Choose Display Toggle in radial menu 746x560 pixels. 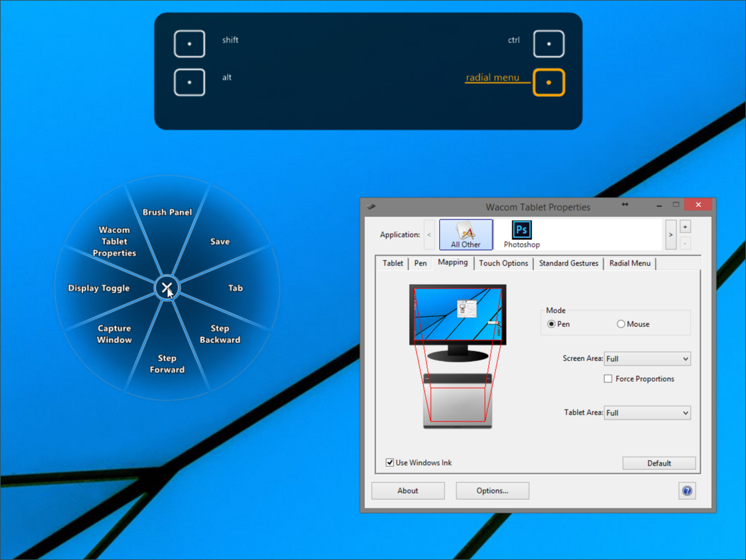(x=99, y=288)
